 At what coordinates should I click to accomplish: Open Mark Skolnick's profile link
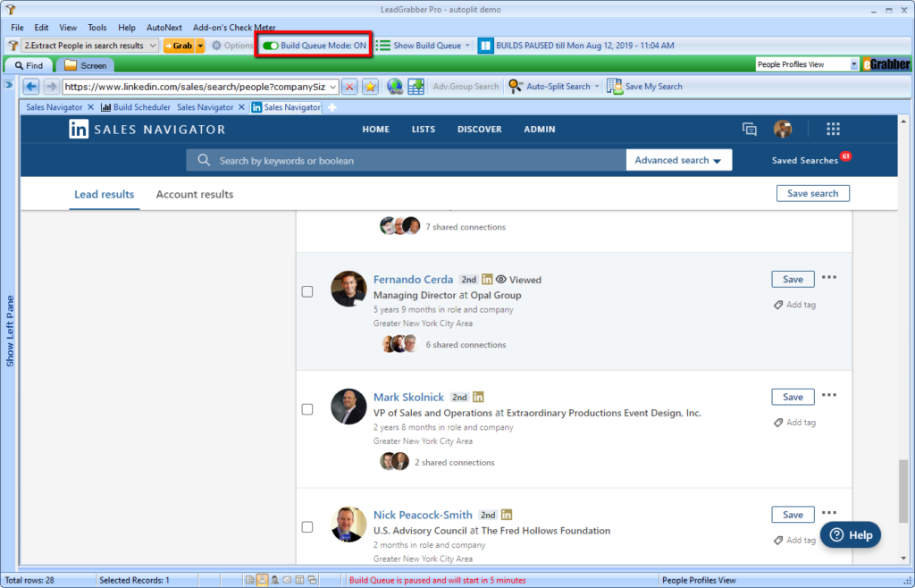point(408,398)
